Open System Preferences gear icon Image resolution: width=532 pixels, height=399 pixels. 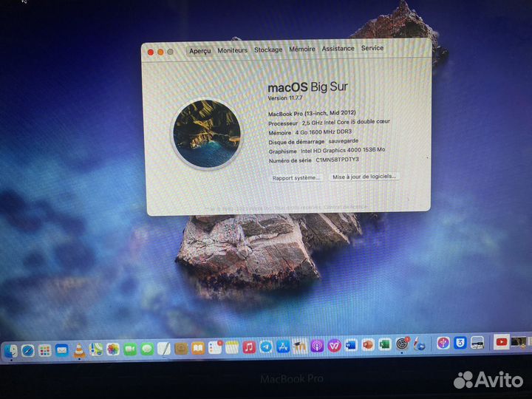(x=403, y=344)
